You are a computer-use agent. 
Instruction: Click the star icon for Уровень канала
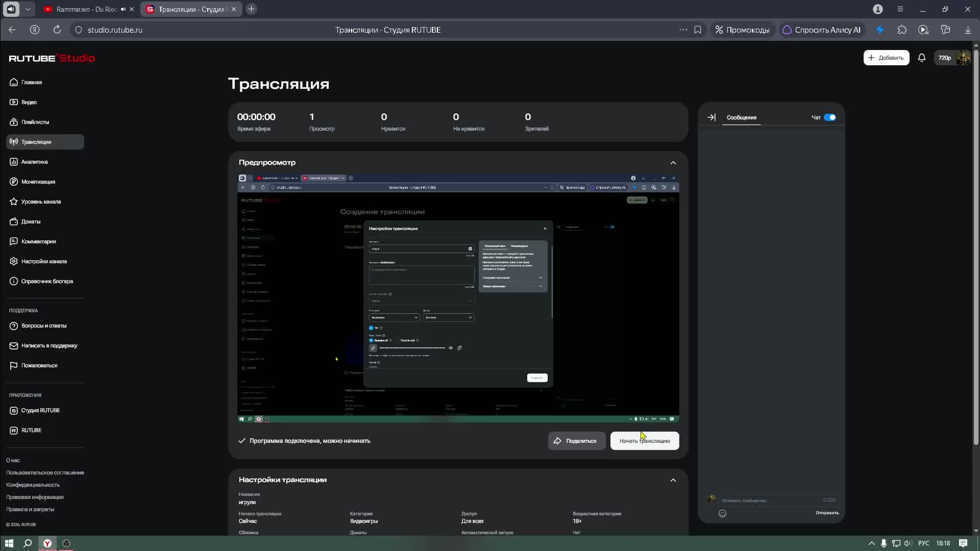pos(14,202)
